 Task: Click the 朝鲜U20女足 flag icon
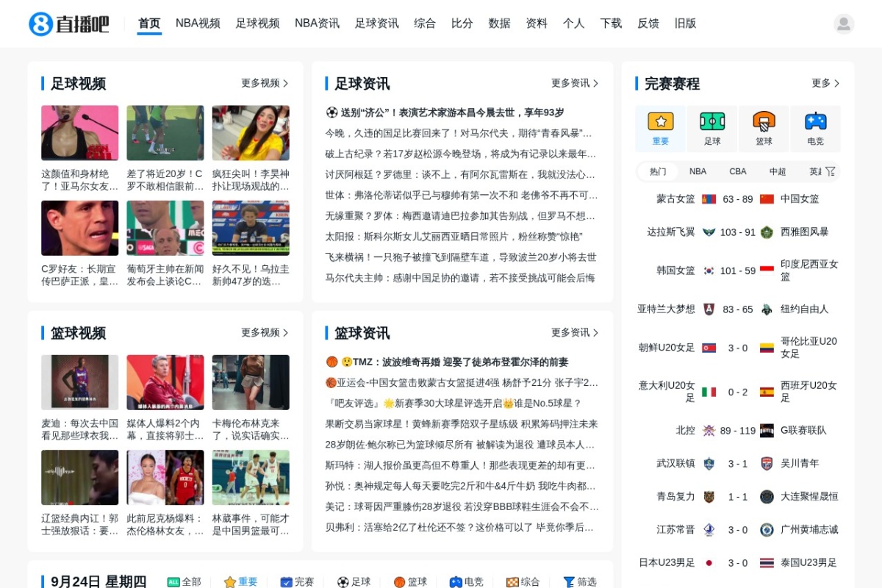point(709,348)
